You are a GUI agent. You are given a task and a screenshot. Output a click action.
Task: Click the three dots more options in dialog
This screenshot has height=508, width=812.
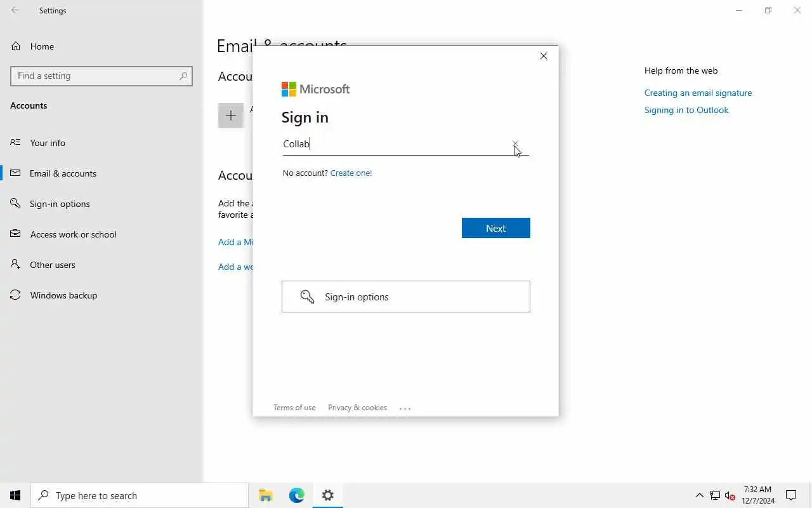[405, 408]
